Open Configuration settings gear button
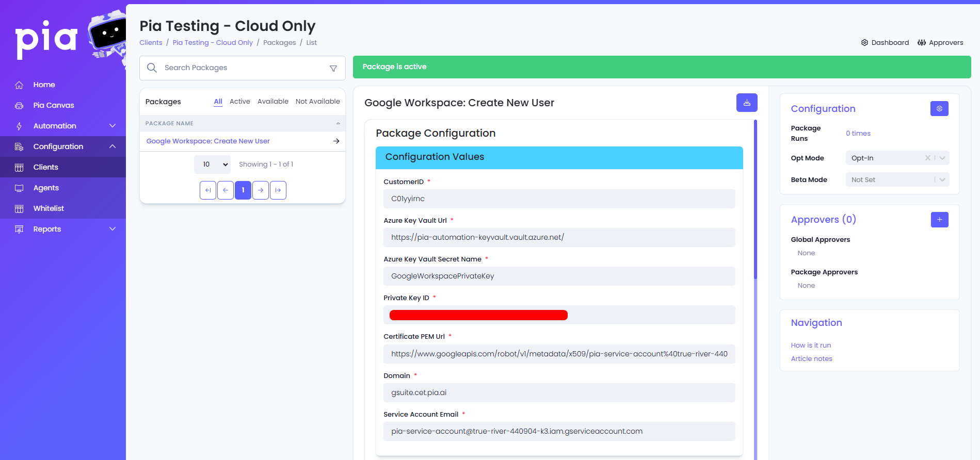The image size is (980, 460). (939, 109)
